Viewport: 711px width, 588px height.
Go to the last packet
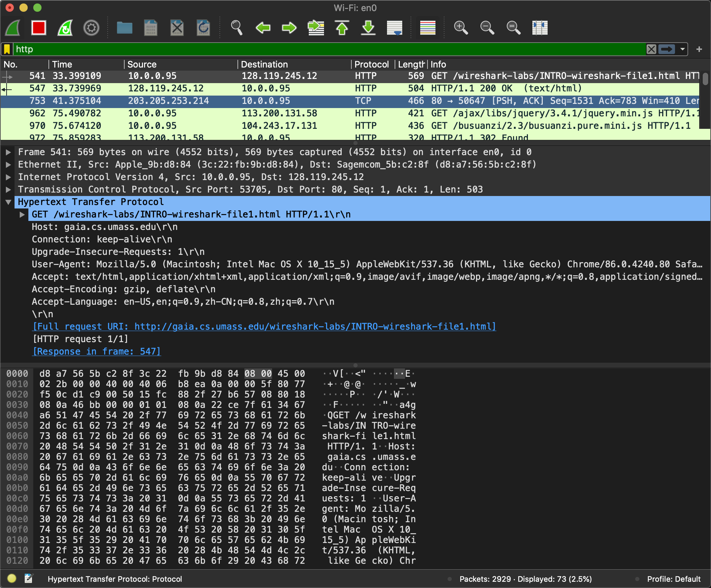[x=368, y=28]
